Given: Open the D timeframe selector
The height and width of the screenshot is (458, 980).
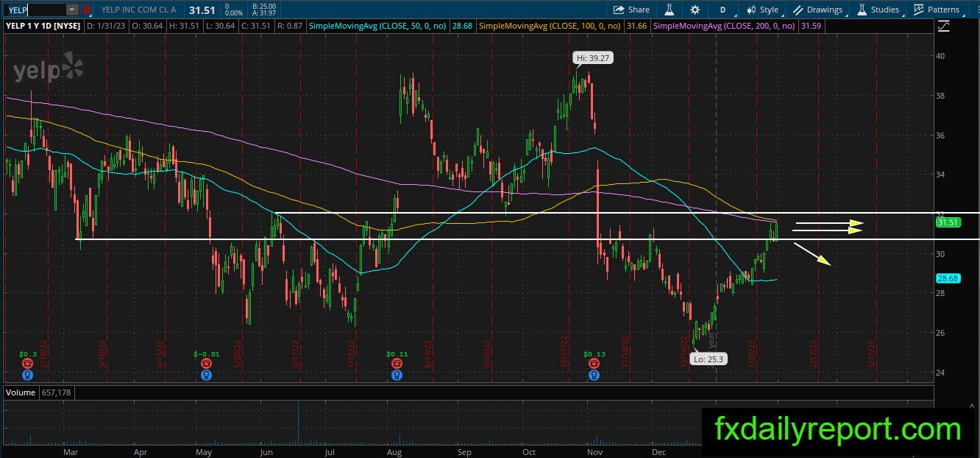Looking at the screenshot, I should (x=722, y=10).
